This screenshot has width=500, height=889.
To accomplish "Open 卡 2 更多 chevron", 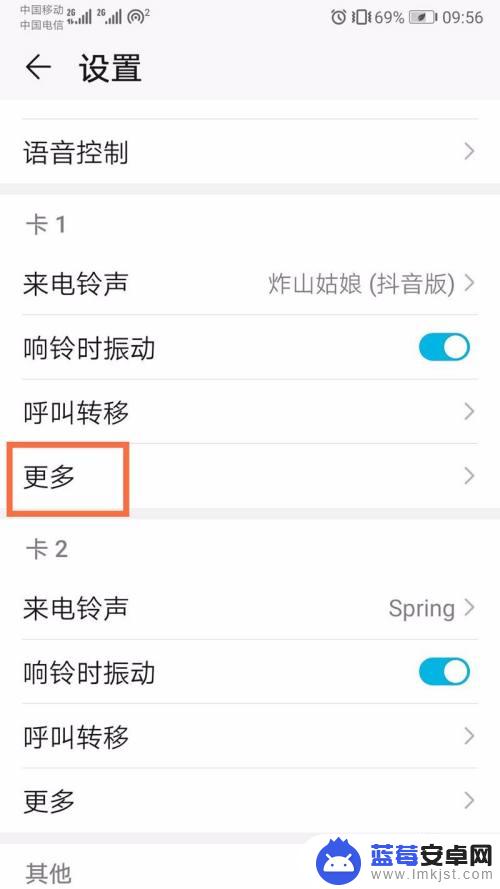I will pos(469,801).
